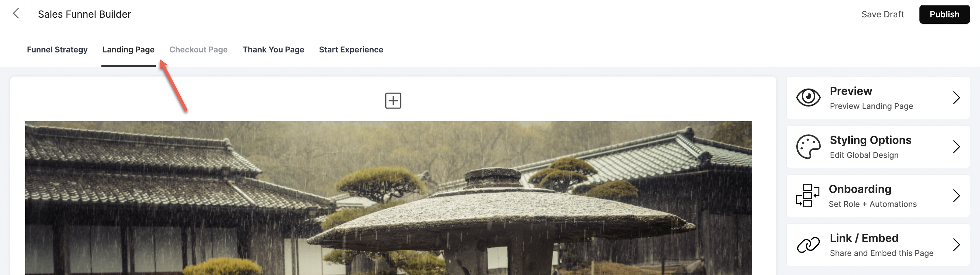Switch to the Funnel Strategy tab
The height and width of the screenshot is (275, 980).
pyautogui.click(x=57, y=49)
